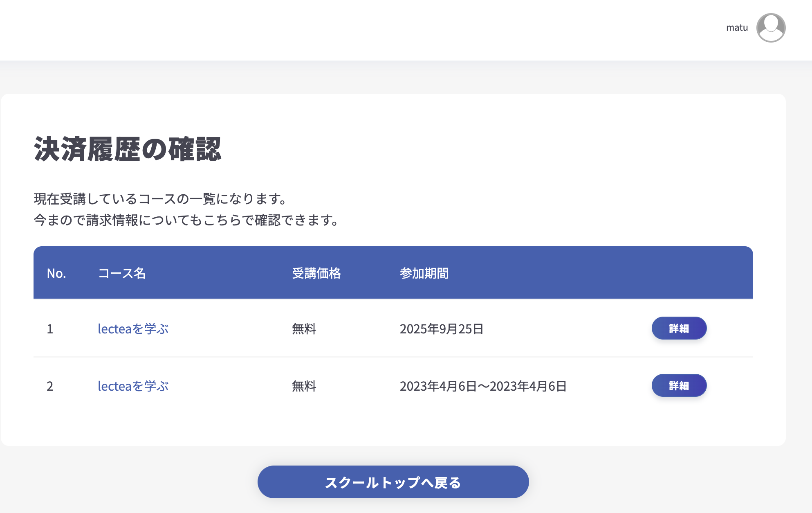The image size is (812, 513).
Task: Click the circular person icon top right
Action: coord(771,28)
